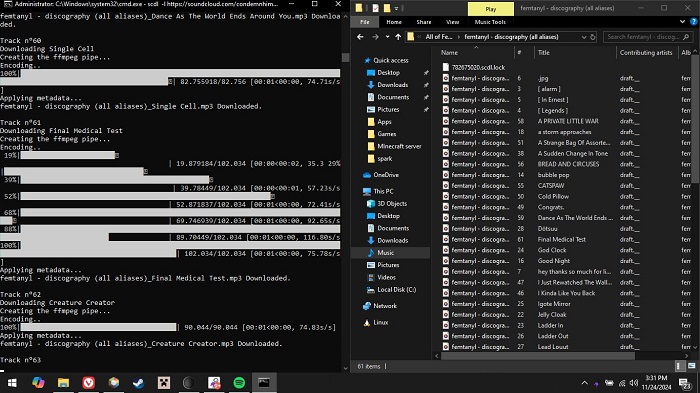
Task: Launch Minecraft from the taskbar
Action: 164,383
